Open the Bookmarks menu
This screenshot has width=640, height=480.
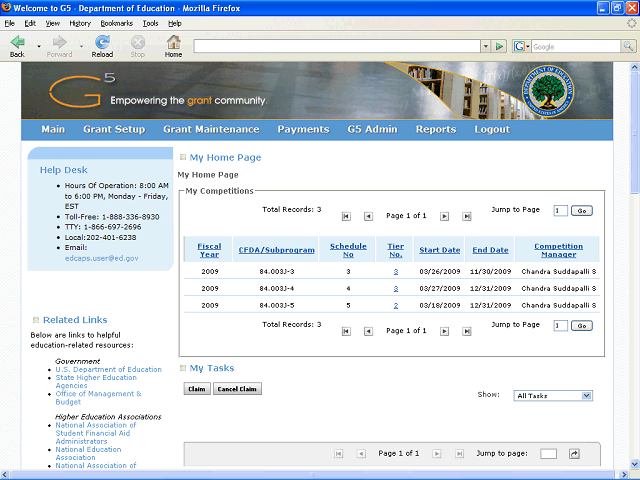point(117,23)
